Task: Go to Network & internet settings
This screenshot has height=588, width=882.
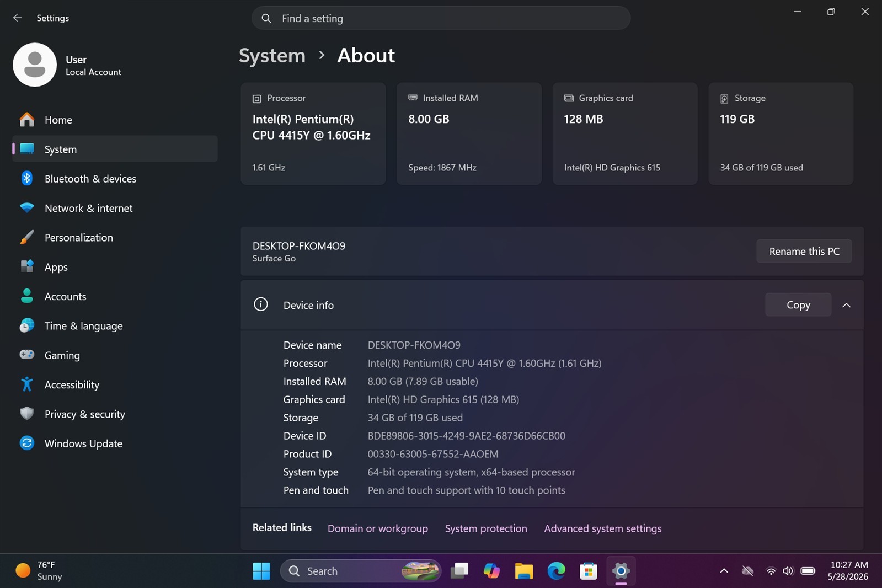Action: point(115,208)
